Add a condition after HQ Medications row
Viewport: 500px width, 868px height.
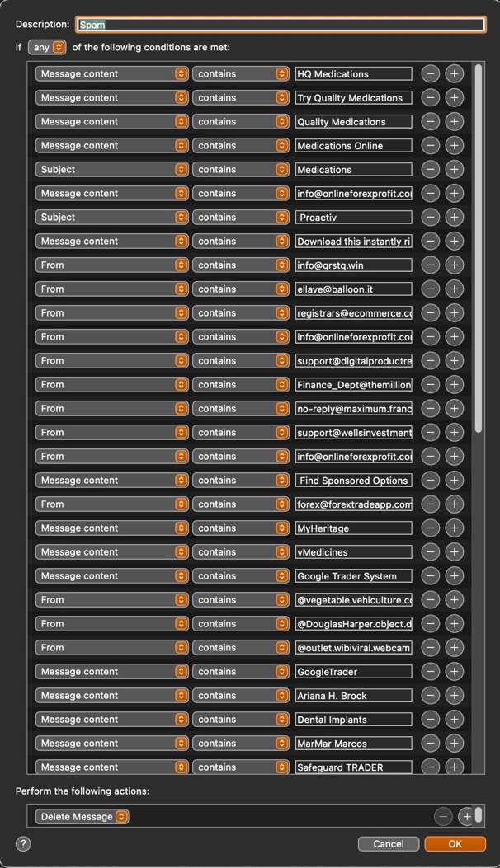pos(454,73)
